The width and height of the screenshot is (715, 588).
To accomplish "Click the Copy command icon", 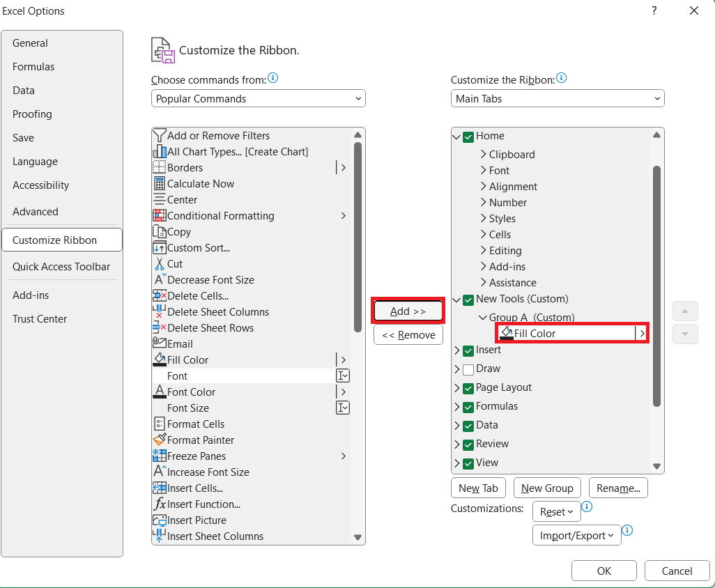I will click(x=159, y=231).
